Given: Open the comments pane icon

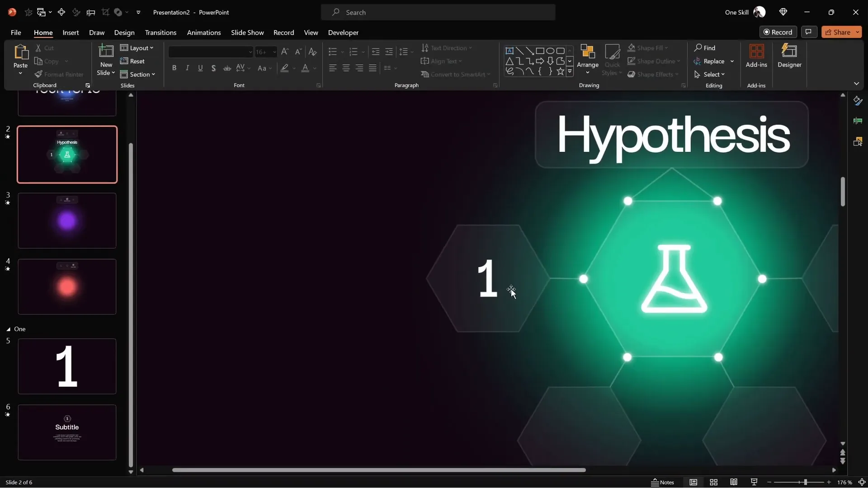Looking at the screenshot, I should pyautogui.click(x=808, y=32).
